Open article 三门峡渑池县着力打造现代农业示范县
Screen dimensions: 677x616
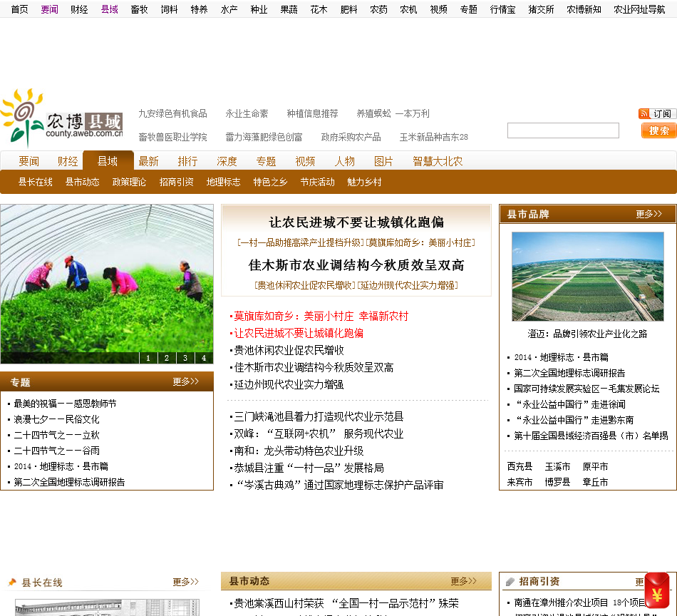[x=319, y=416]
